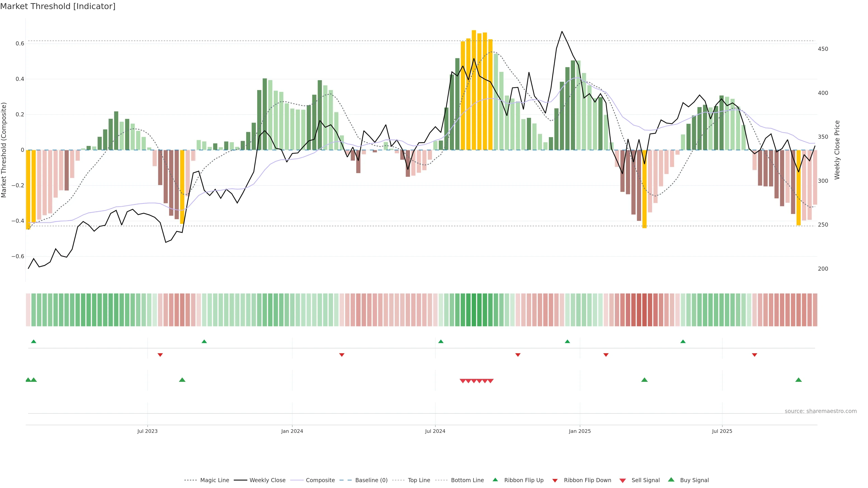
Task: Click the Sell Signal legend icon
Action: [622, 481]
